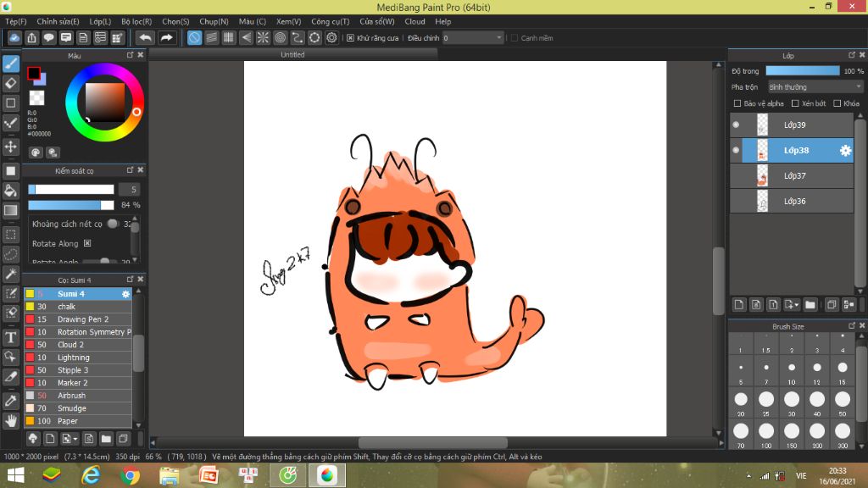Screen dimensions: 868x488
Task: Choose the Text tool
Action: 11,337
